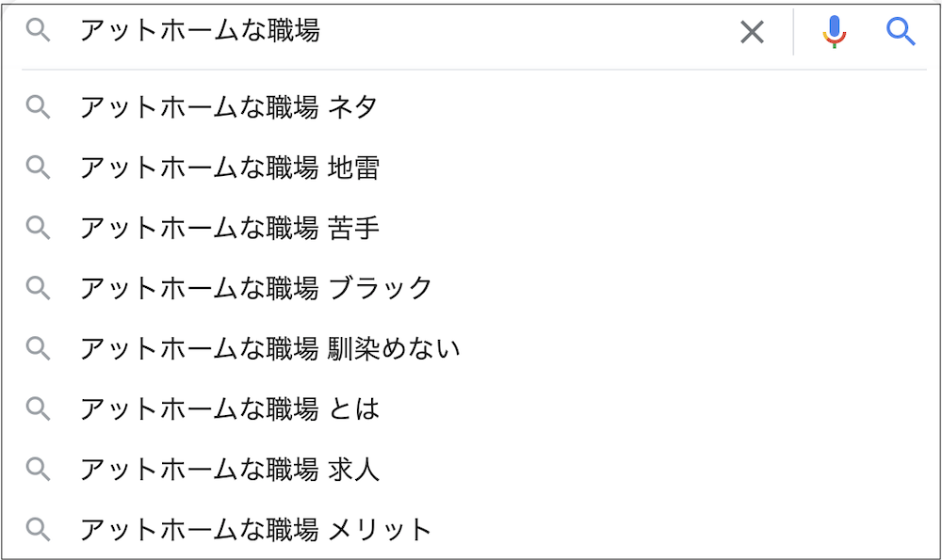This screenshot has height=560, width=942.
Task: Click magnifier icon beside メリット suggestion
Action: 38,529
